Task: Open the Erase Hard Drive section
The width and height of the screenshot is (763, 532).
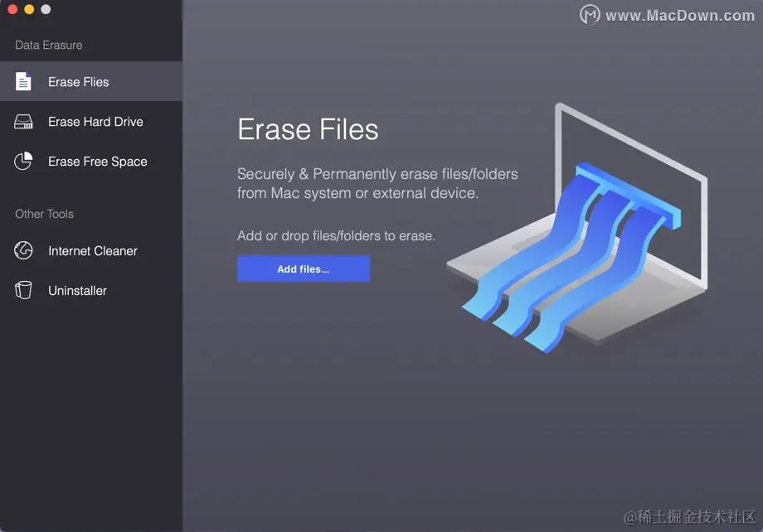Action: coord(91,122)
